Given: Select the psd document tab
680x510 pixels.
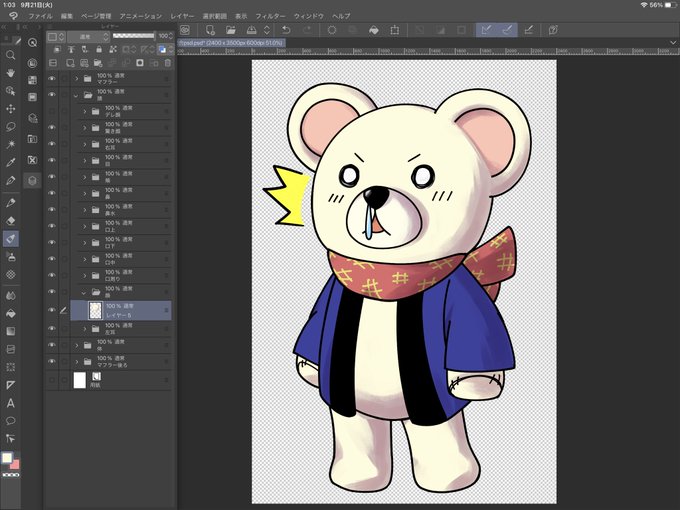Looking at the screenshot, I should pyautogui.click(x=231, y=43).
